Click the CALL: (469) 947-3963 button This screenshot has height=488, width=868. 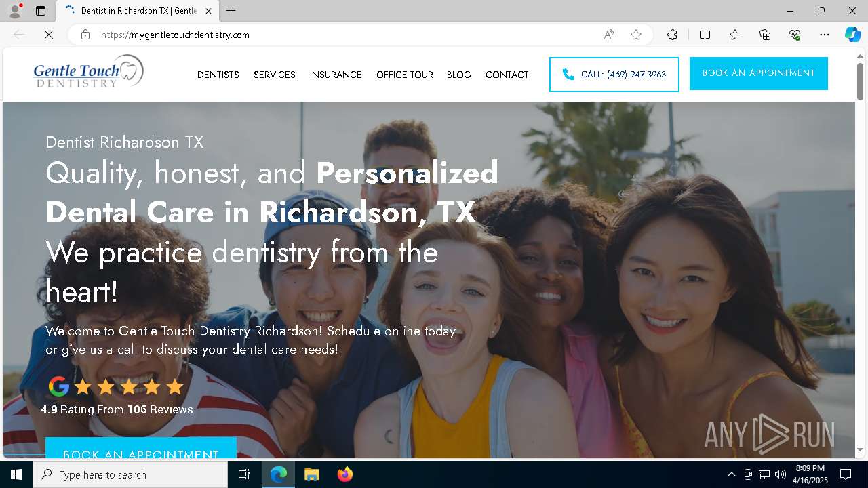(614, 75)
